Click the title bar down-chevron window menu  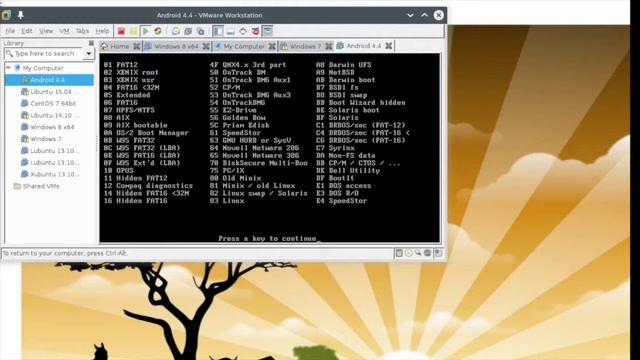pyautogui.click(x=410, y=15)
